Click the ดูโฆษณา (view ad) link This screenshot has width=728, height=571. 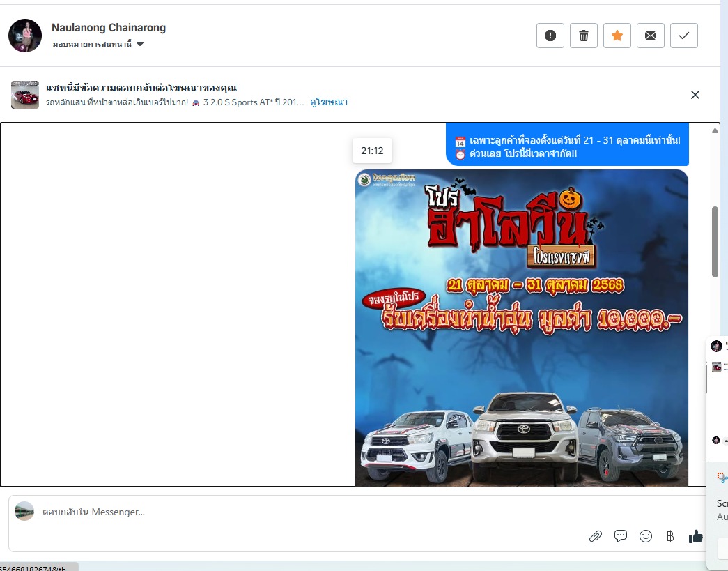pos(329,102)
